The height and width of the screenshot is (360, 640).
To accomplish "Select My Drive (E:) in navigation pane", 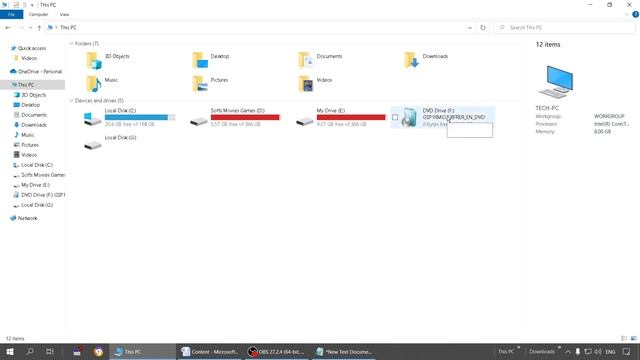I will pos(35,185).
